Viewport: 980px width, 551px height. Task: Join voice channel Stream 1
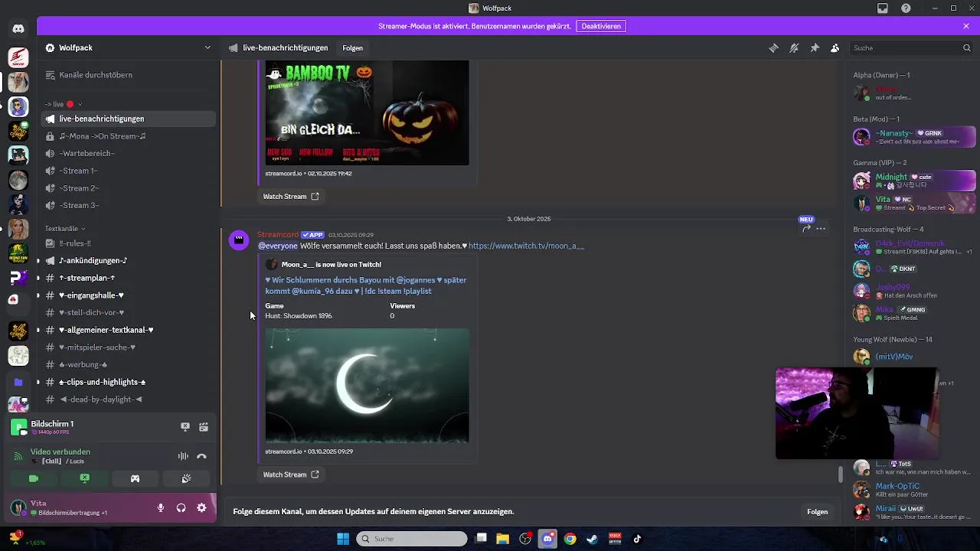tap(128, 171)
